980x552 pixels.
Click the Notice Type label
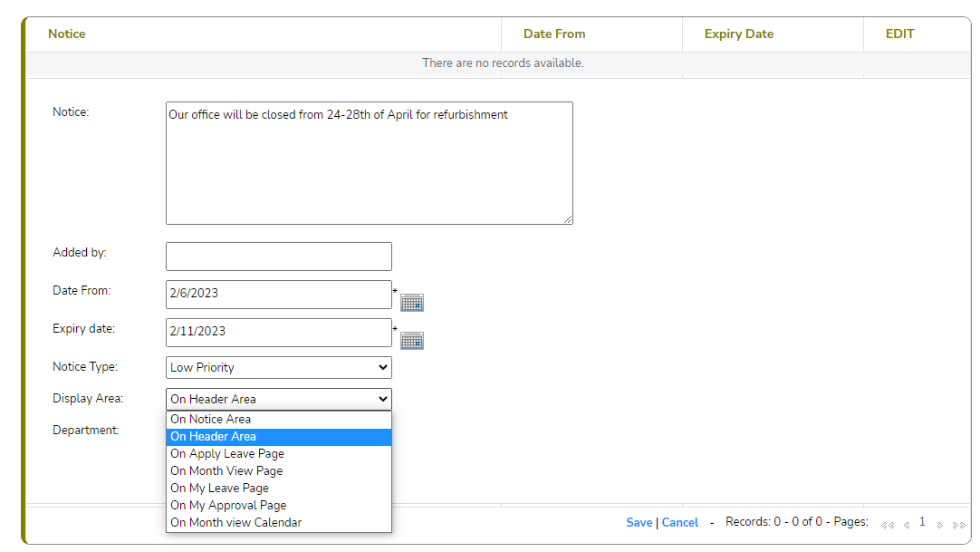(85, 366)
